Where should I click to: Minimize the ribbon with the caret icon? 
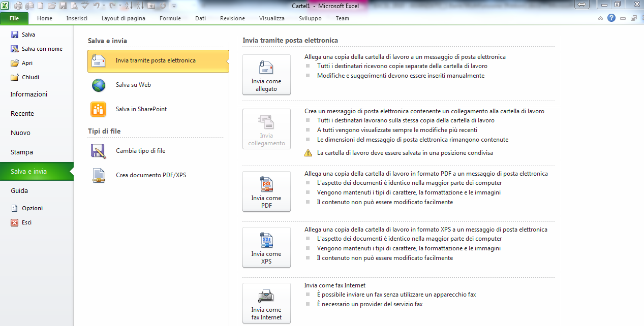coord(600,18)
